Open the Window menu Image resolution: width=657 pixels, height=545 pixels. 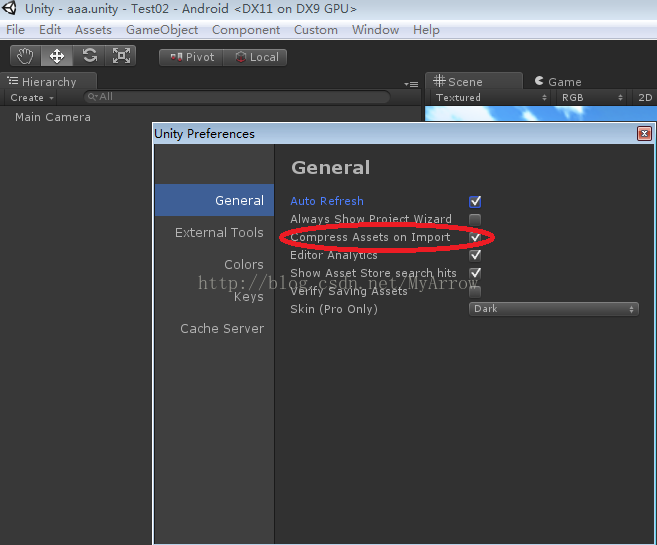[x=375, y=30]
